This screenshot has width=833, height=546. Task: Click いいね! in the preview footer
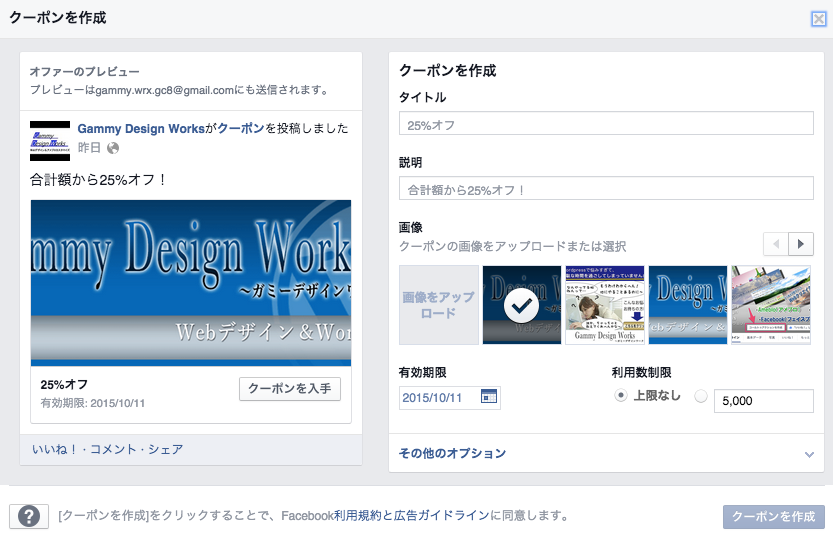[x=55, y=449]
